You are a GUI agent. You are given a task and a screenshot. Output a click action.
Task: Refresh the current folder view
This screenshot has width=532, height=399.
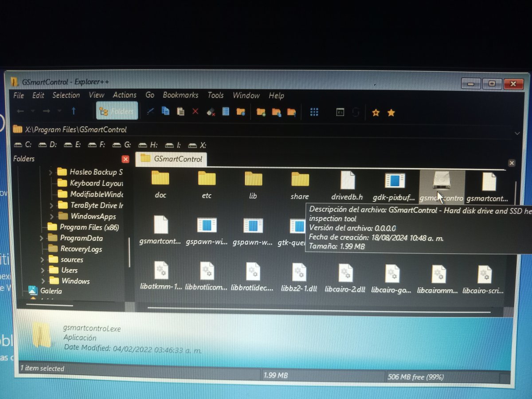click(355, 113)
